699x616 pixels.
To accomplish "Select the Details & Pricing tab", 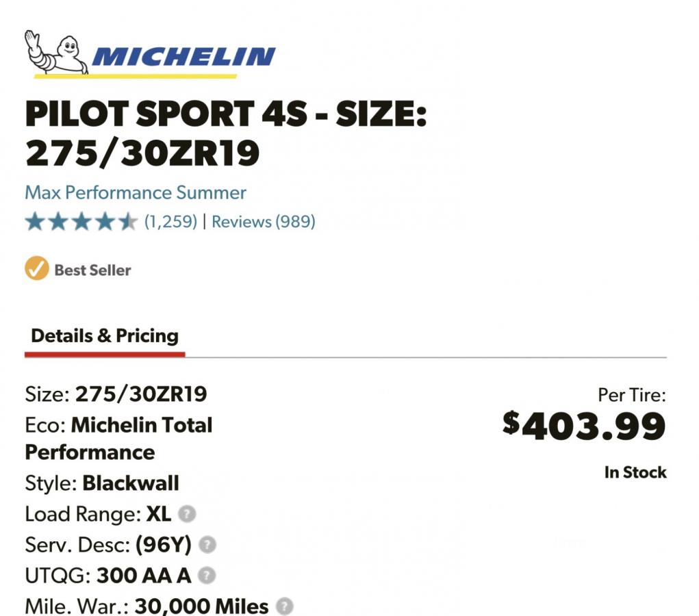I will click(105, 336).
